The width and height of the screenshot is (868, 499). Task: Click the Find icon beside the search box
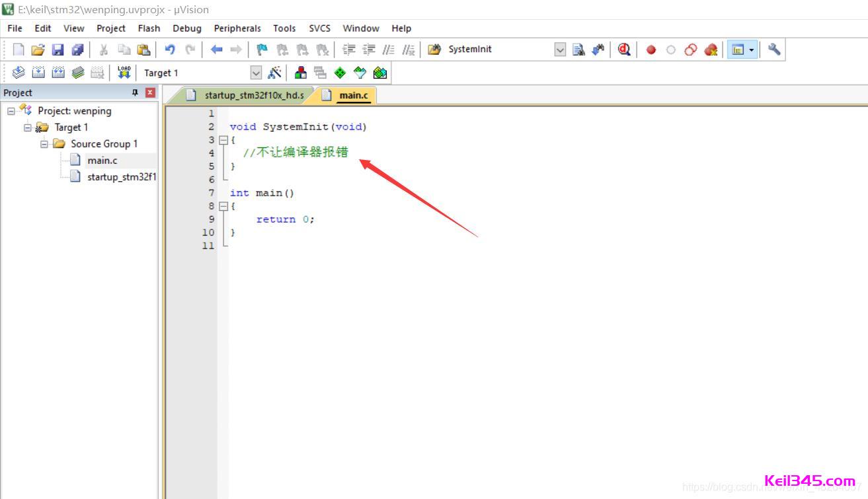(579, 50)
